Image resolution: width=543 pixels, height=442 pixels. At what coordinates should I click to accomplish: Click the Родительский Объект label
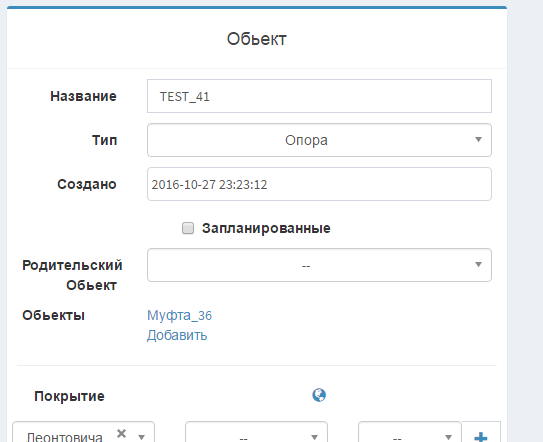(72, 275)
